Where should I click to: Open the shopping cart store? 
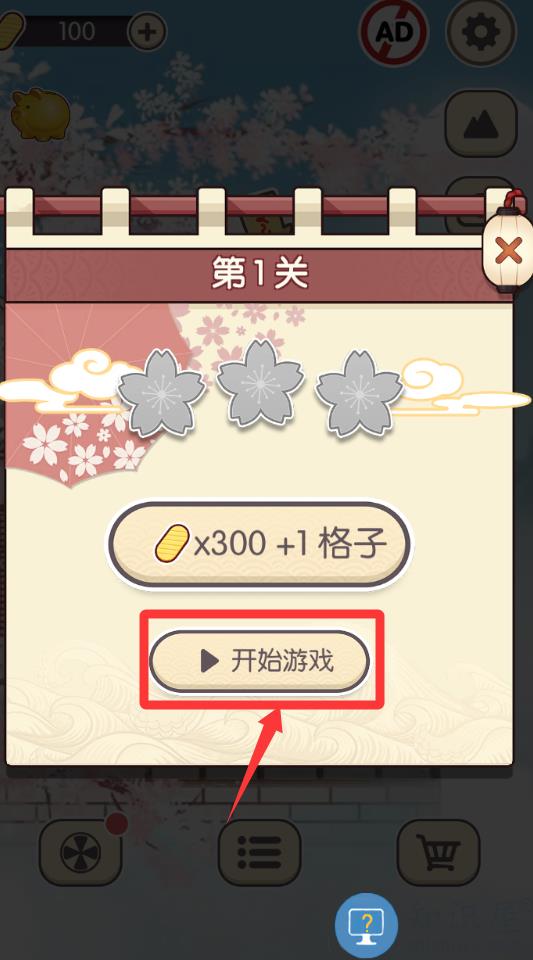438,852
